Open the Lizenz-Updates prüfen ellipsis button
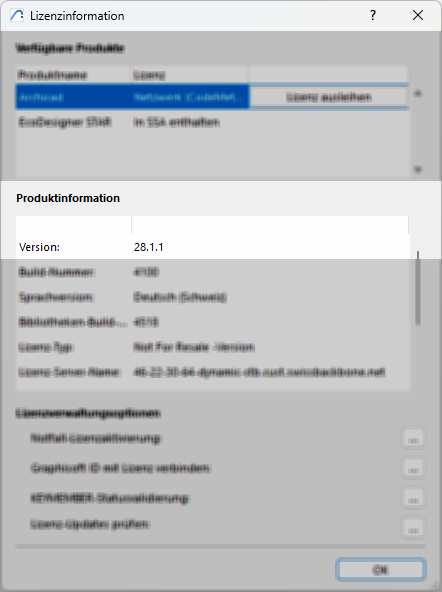This screenshot has width=442, height=592. [413, 527]
